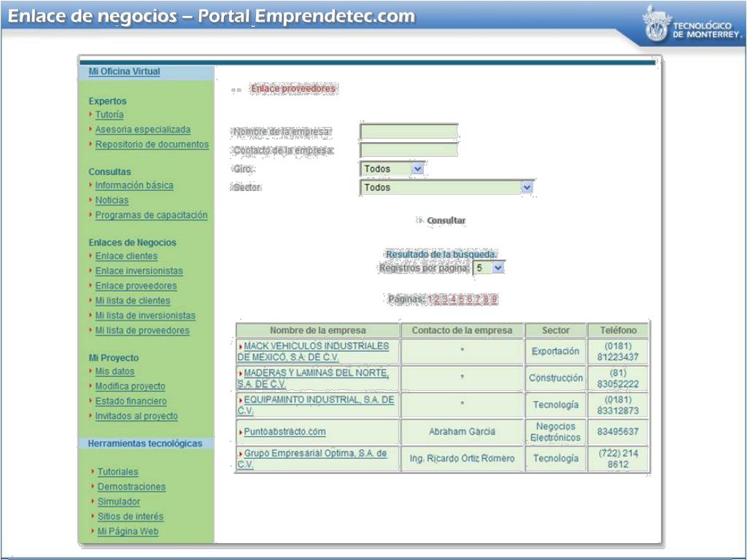Screen dimensions: 747x560
Task: Open Mi lista de proveedores
Action: tap(142, 330)
